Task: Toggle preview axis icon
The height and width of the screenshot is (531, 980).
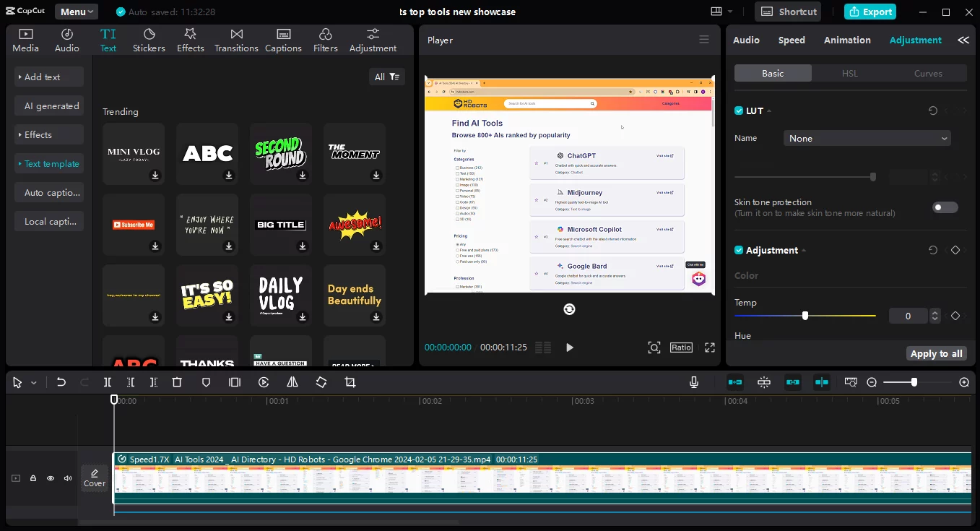Action: [822, 382]
